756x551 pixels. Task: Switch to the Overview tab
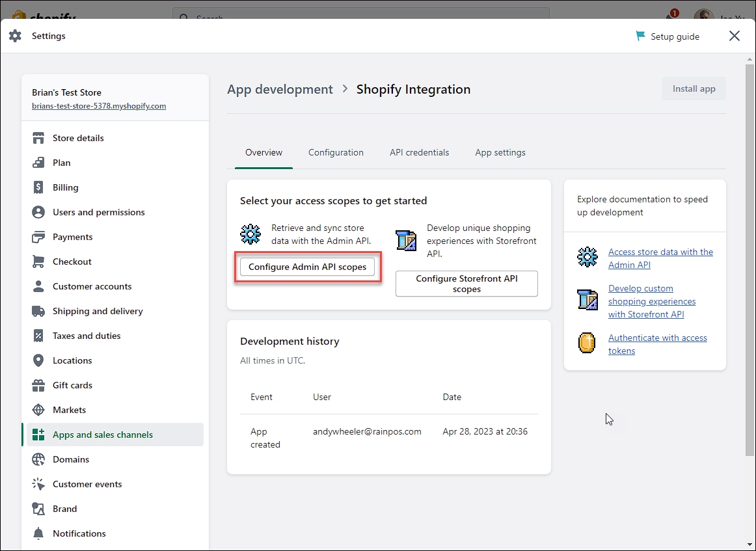coord(263,152)
